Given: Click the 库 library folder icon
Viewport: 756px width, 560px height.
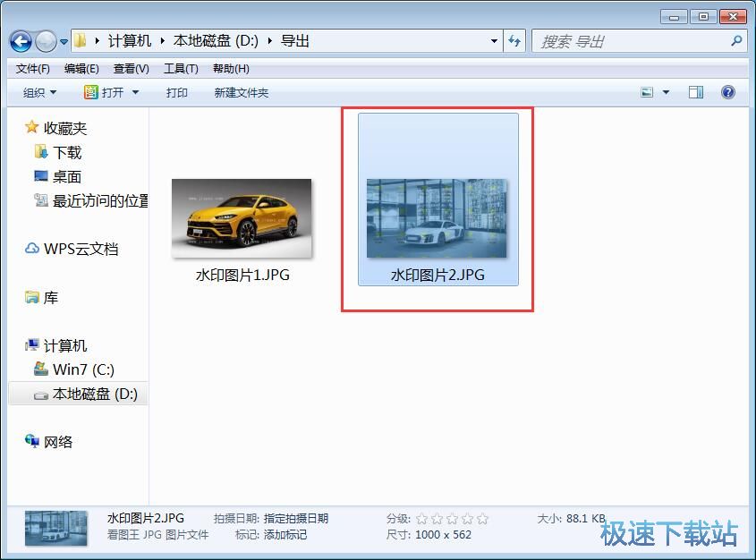Looking at the screenshot, I should pos(32,297).
